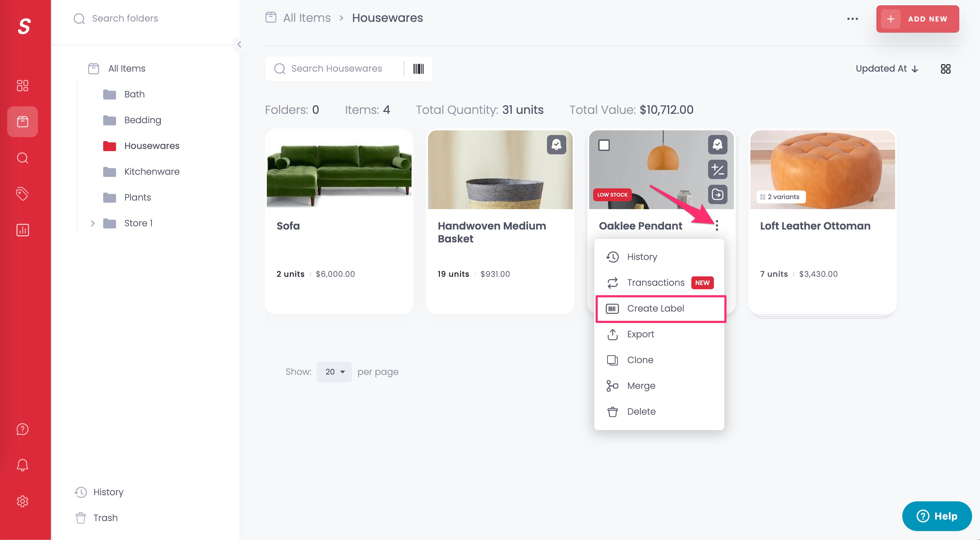The width and height of the screenshot is (980, 540).
Task: Open Search from the left sidebar
Action: 23,158
